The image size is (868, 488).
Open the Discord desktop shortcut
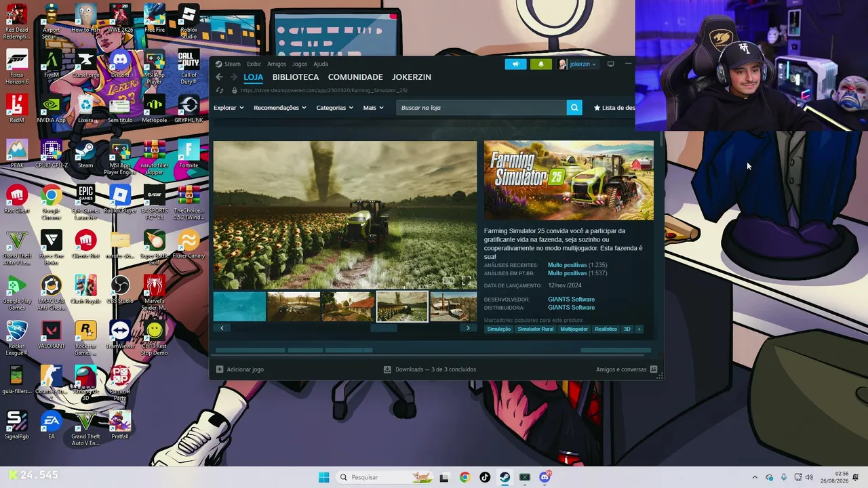click(x=120, y=64)
